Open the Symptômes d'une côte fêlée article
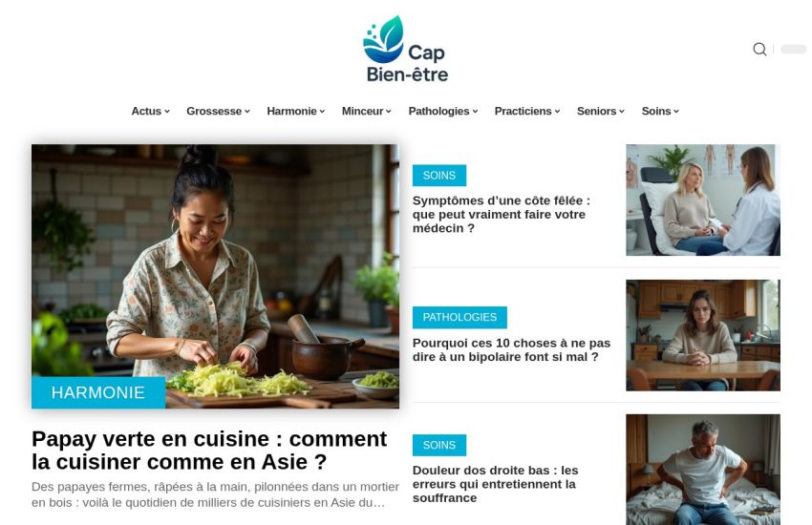The height and width of the screenshot is (525, 812). point(502,214)
